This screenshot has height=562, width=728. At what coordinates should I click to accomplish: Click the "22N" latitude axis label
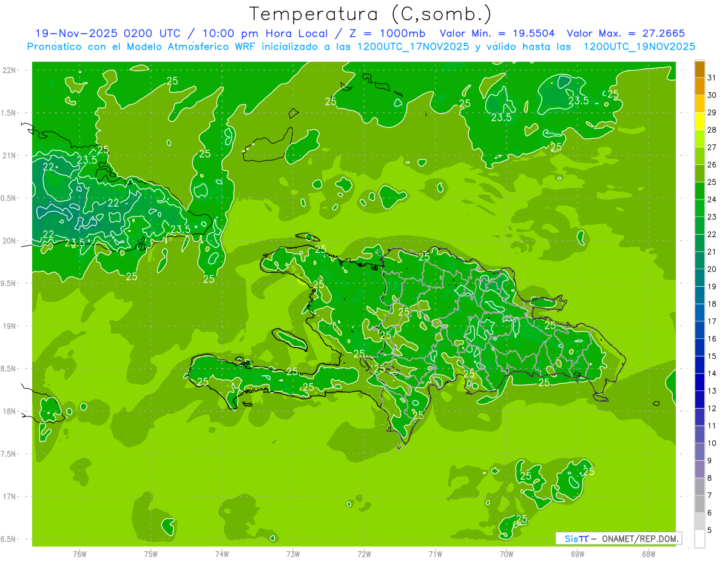point(10,70)
